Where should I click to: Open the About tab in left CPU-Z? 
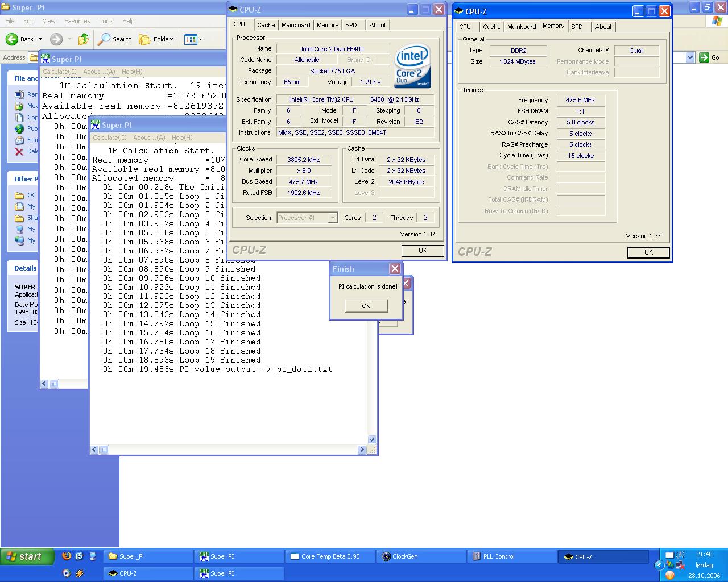(378, 25)
